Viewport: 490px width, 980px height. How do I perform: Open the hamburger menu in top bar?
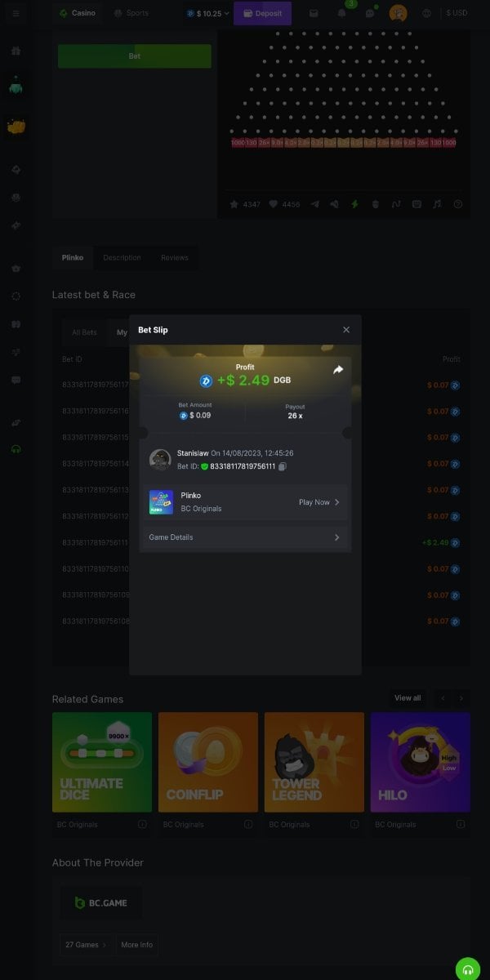pyautogui.click(x=16, y=13)
